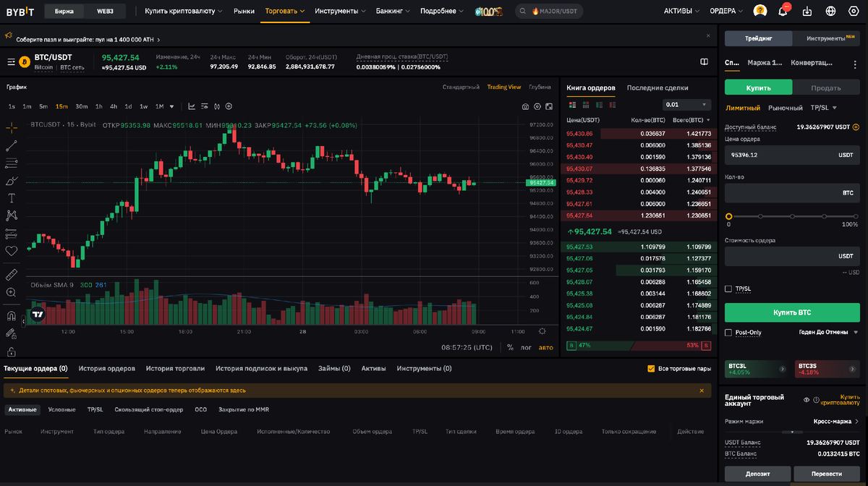Open chart settings hexagon icon

537,106
